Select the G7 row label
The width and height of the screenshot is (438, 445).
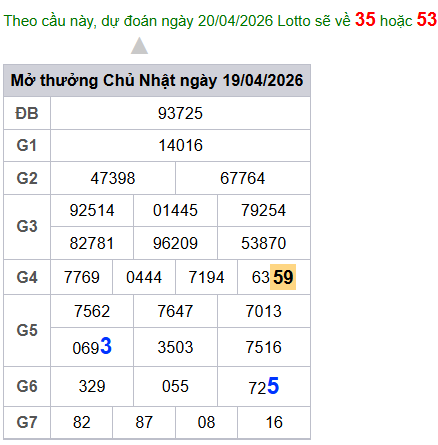tap(27, 422)
